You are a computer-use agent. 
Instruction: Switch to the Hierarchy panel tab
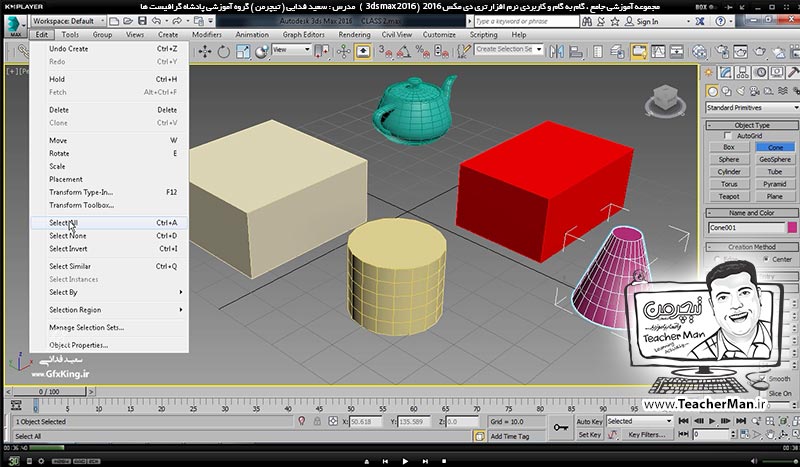(743, 72)
